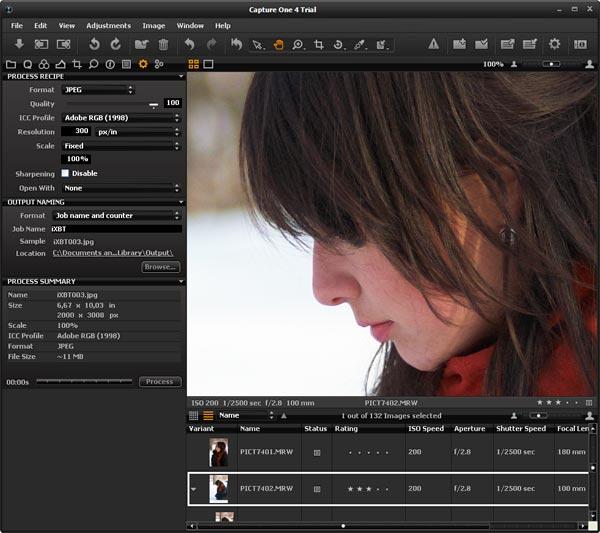Collapse the Process Recipe panel arrow
Image resolution: width=600 pixels, height=533 pixels.
tap(181, 76)
